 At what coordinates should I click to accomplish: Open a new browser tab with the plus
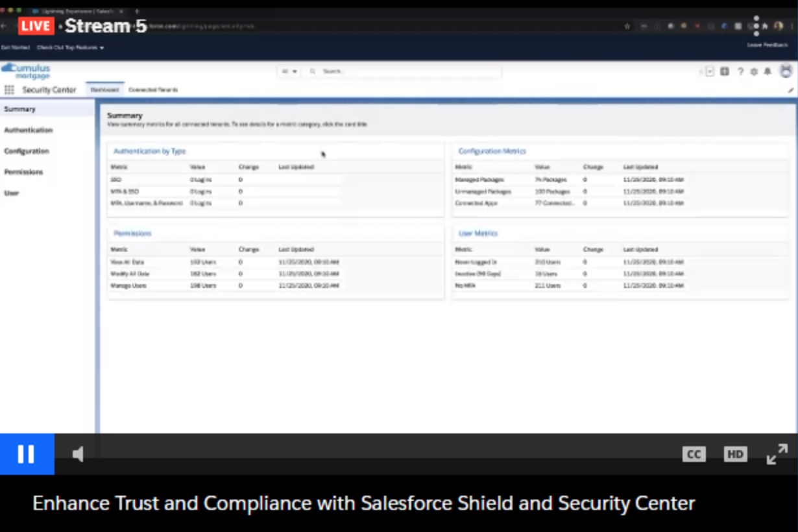136,11
